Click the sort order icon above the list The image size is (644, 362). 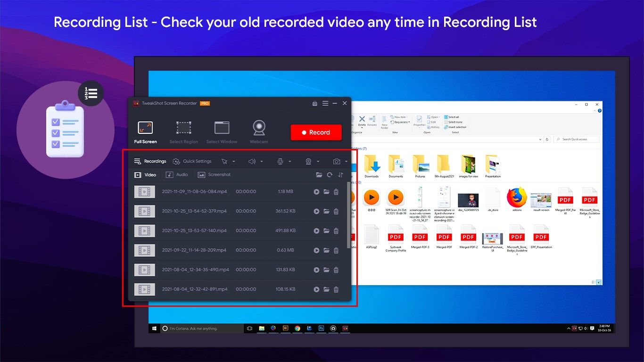(340, 175)
